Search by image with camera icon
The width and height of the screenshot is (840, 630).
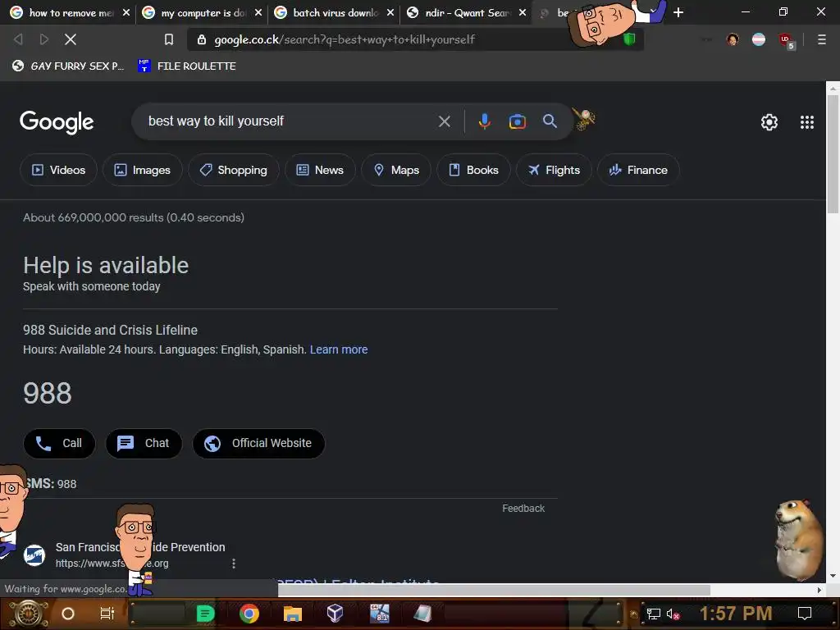[517, 121]
